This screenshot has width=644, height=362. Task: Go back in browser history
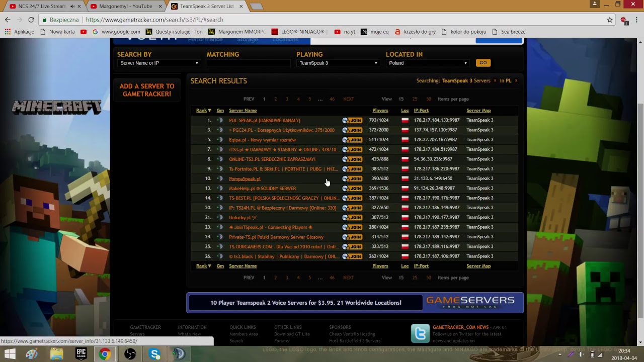(x=8, y=20)
